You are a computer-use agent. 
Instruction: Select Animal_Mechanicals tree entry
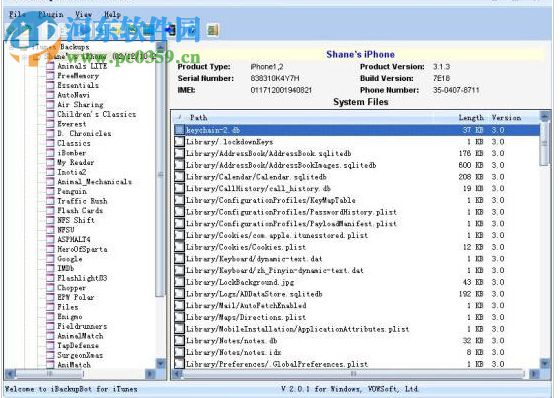coord(94,182)
